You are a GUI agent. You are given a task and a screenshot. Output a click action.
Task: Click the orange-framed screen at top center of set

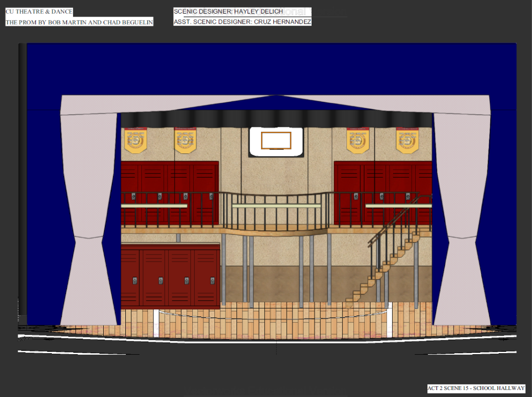coord(276,140)
